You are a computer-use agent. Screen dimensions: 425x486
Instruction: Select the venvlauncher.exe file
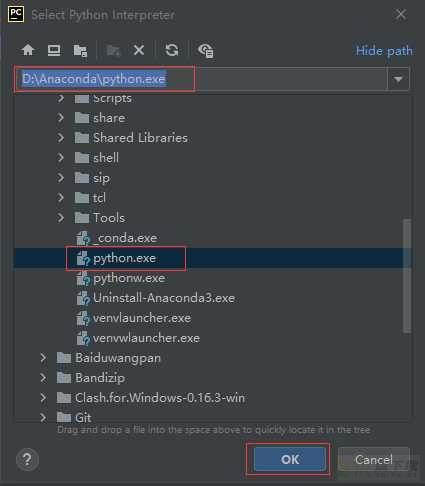(134, 318)
